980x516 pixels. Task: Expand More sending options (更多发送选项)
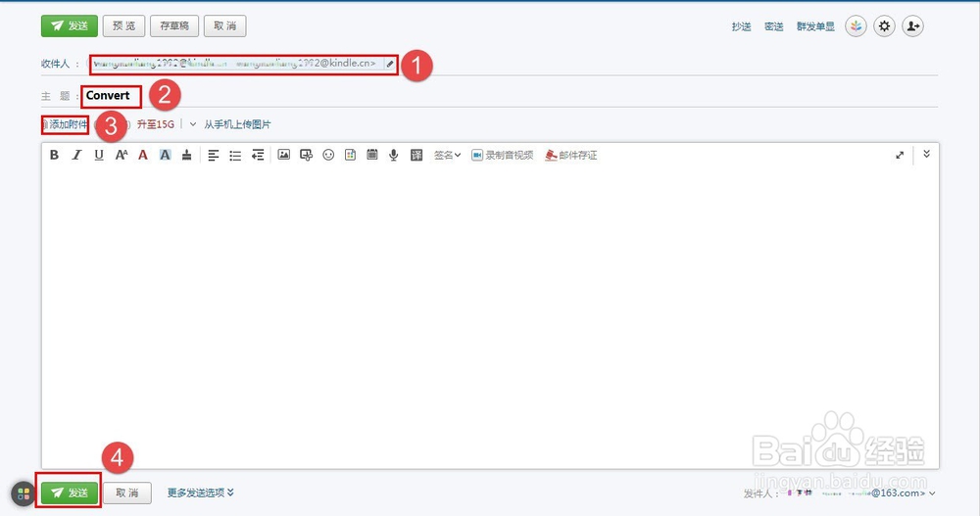coord(201,493)
